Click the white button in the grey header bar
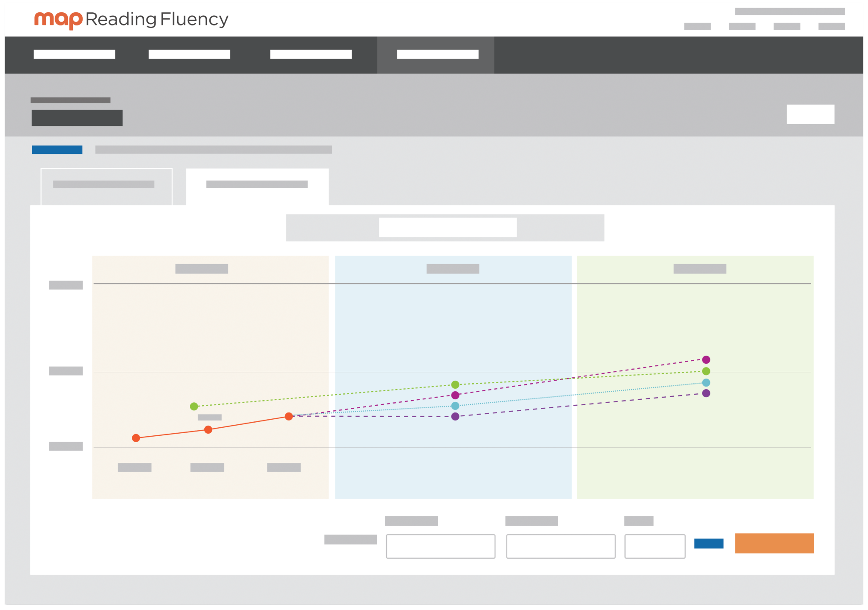The image size is (868, 610). pyautogui.click(x=810, y=114)
